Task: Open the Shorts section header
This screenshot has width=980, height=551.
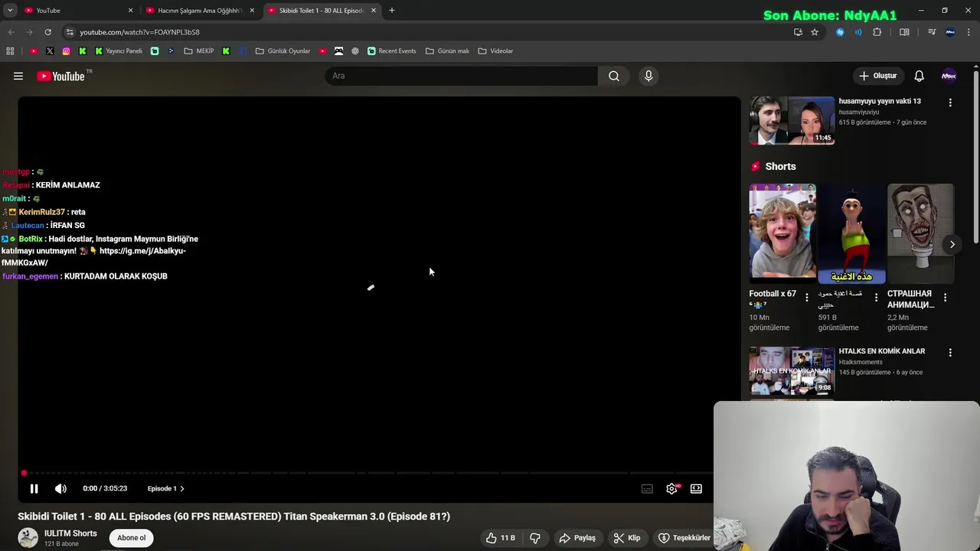Action: pyautogui.click(x=773, y=166)
